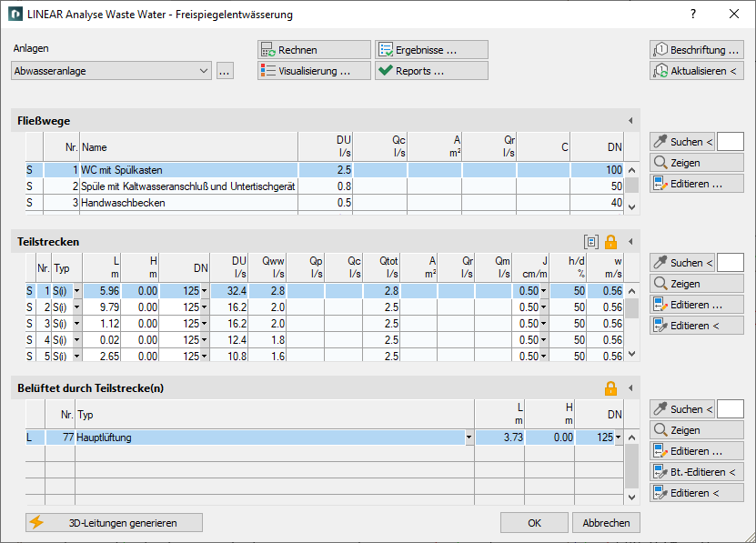Click Suchen pipette button in Belüftet section
Viewport: 756px width, 543px height.
pyautogui.click(x=682, y=409)
